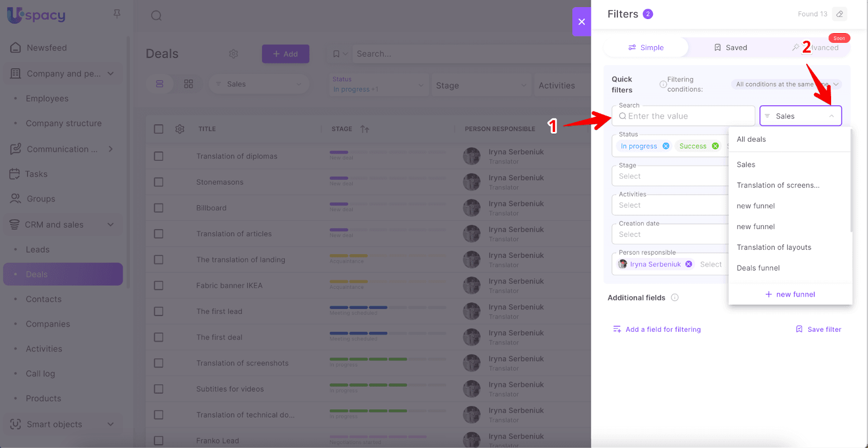868x448 pixels.
Task: Toggle the select-all checkbox in table header
Action: 158,129
